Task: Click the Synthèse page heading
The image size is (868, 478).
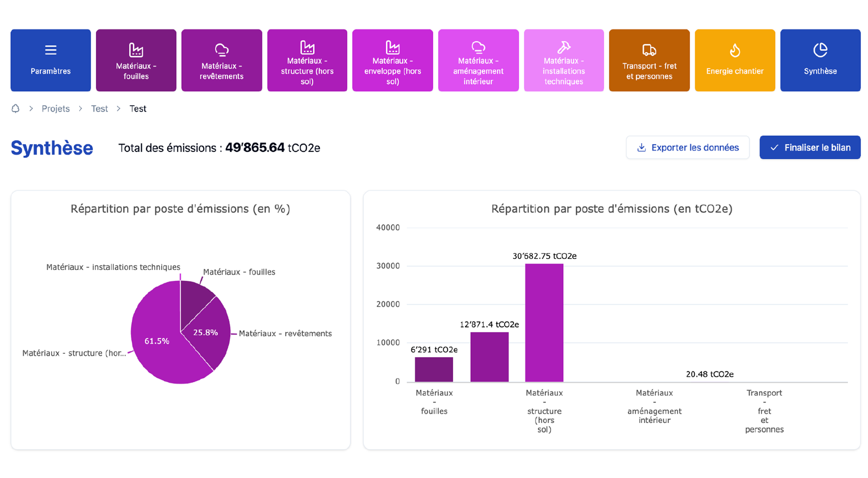Action: (x=52, y=148)
